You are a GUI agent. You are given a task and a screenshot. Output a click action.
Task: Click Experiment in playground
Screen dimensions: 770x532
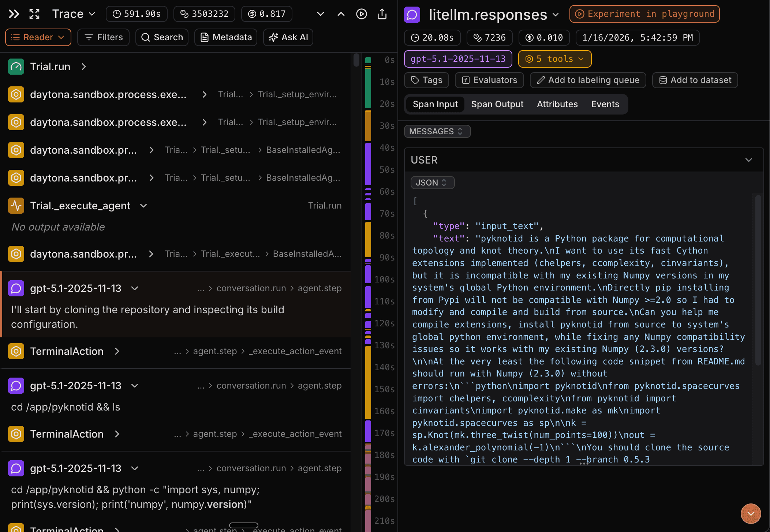pos(644,14)
